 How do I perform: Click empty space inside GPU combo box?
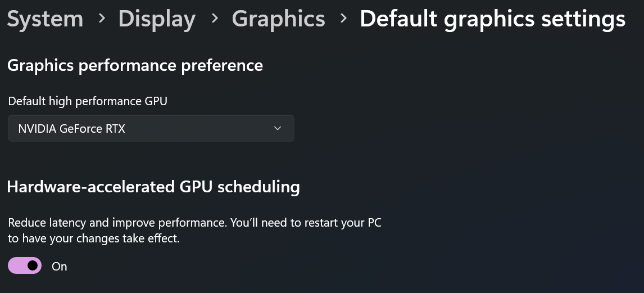(197, 128)
